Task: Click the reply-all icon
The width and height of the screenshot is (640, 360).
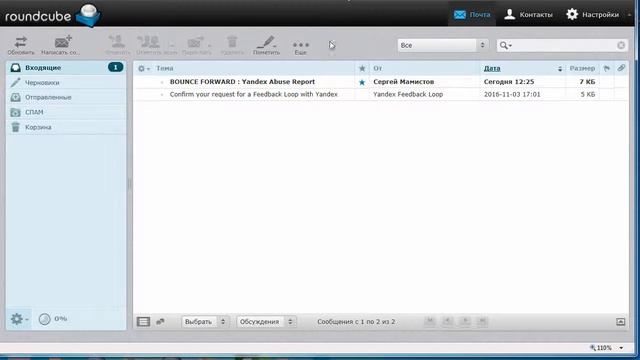Action: click(x=149, y=42)
